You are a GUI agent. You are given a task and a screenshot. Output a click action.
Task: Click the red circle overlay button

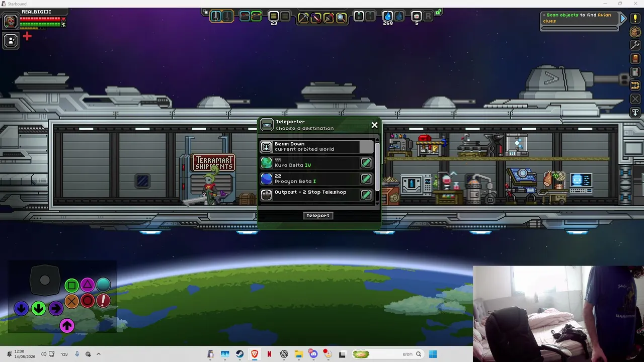point(88,301)
